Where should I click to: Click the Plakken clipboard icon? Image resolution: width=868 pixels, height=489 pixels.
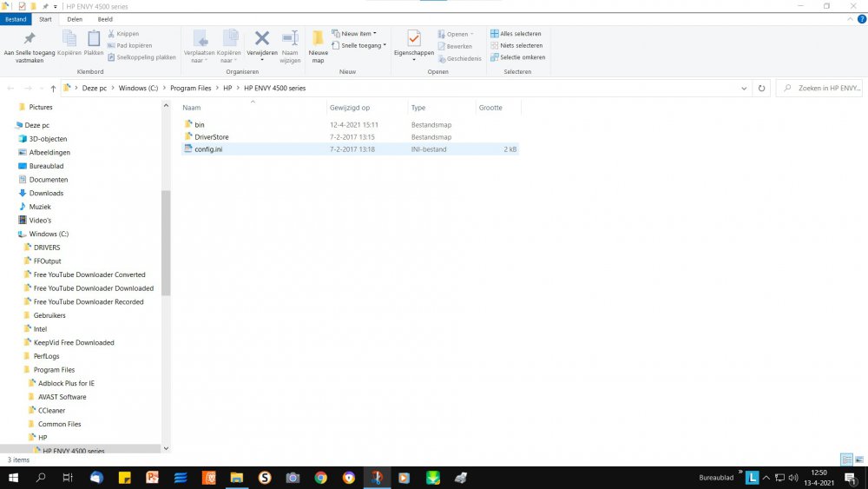(x=94, y=39)
